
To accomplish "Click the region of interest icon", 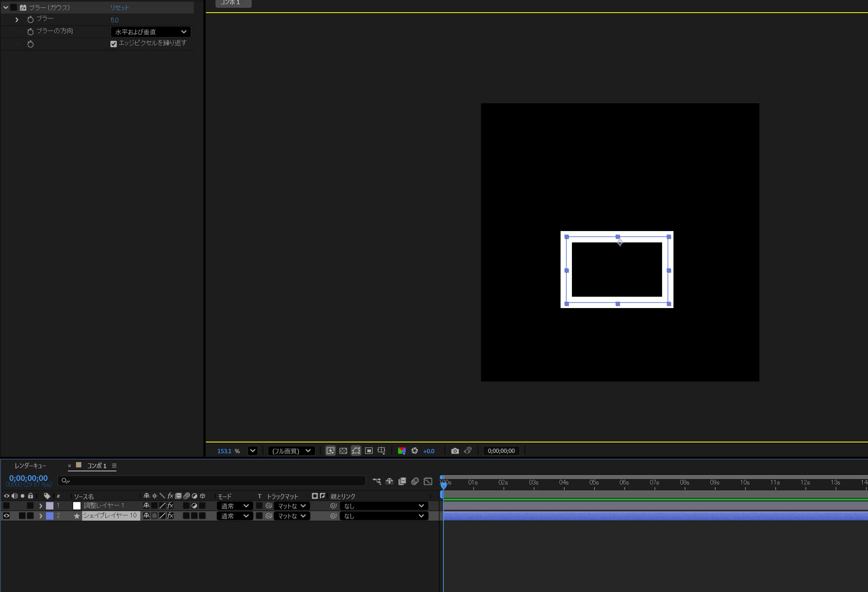I will click(x=369, y=451).
